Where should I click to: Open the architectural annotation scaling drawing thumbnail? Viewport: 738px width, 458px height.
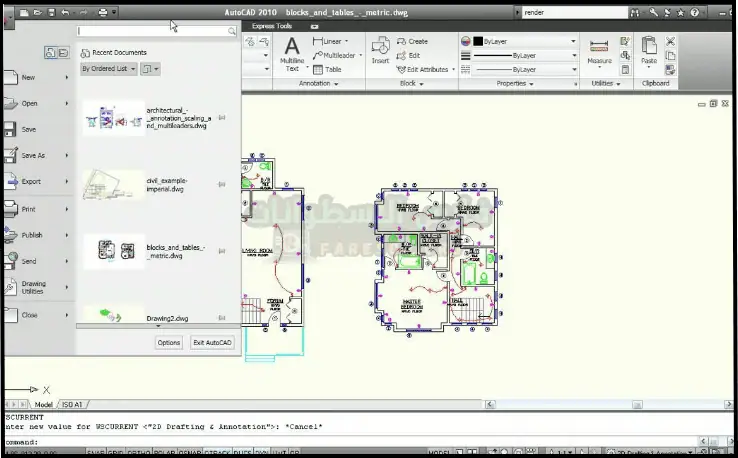coord(111,119)
